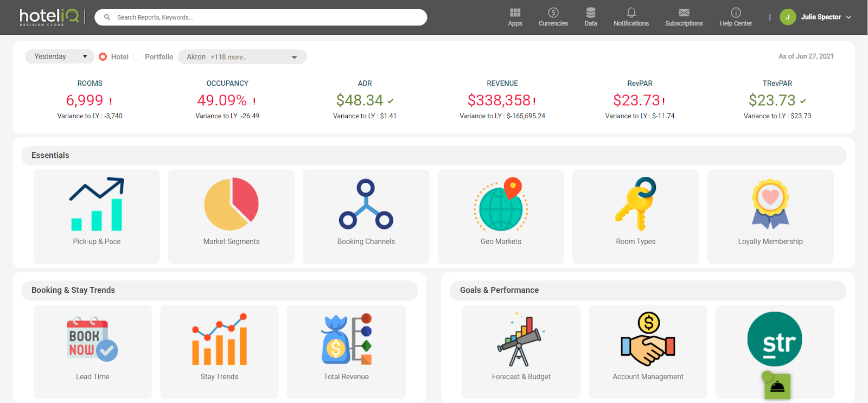Open the Currencies menu
This screenshot has width=868, height=403.
(553, 17)
